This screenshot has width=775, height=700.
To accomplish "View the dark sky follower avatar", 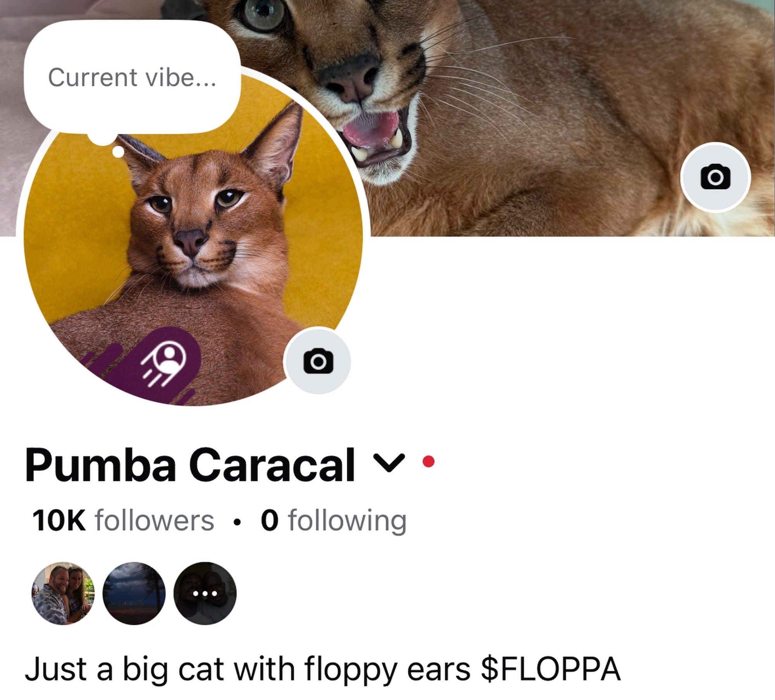I will pos(134,593).
